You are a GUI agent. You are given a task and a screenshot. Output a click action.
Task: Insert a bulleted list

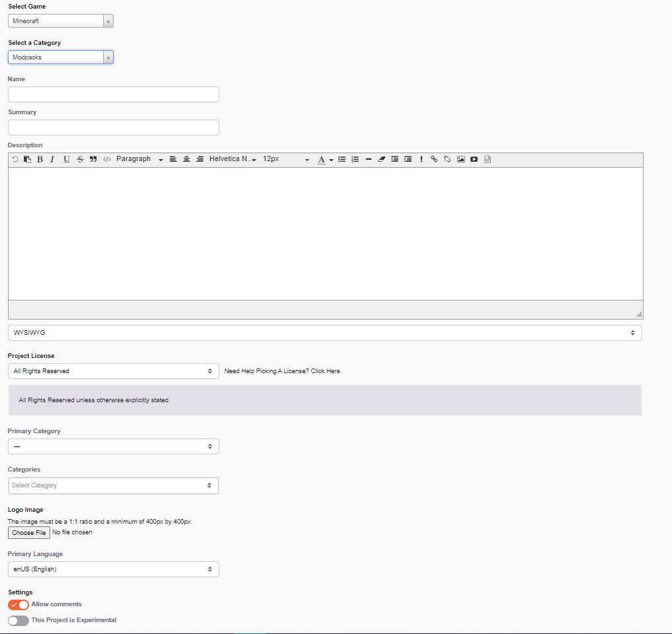tap(342, 159)
